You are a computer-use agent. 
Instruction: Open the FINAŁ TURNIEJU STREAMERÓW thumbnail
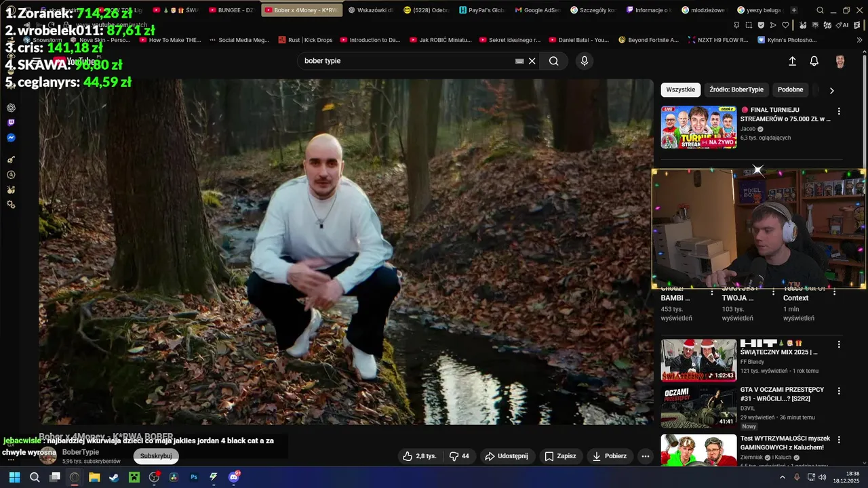pos(699,127)
